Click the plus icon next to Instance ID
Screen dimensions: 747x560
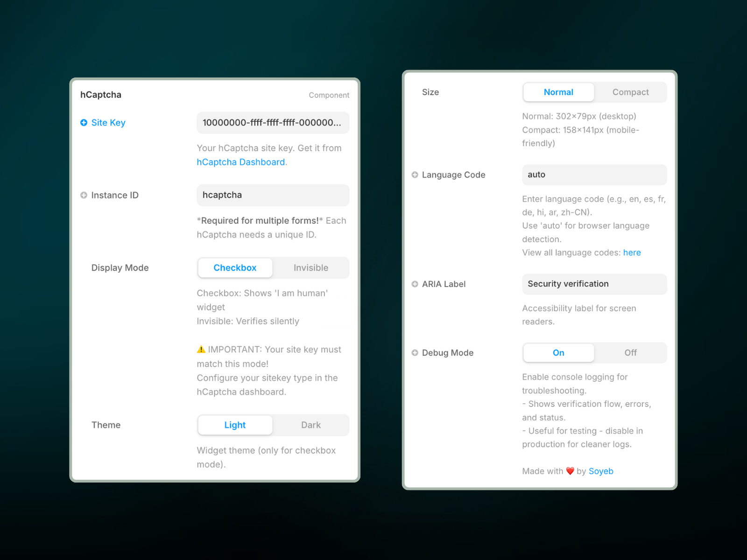(x=84, y=196)
